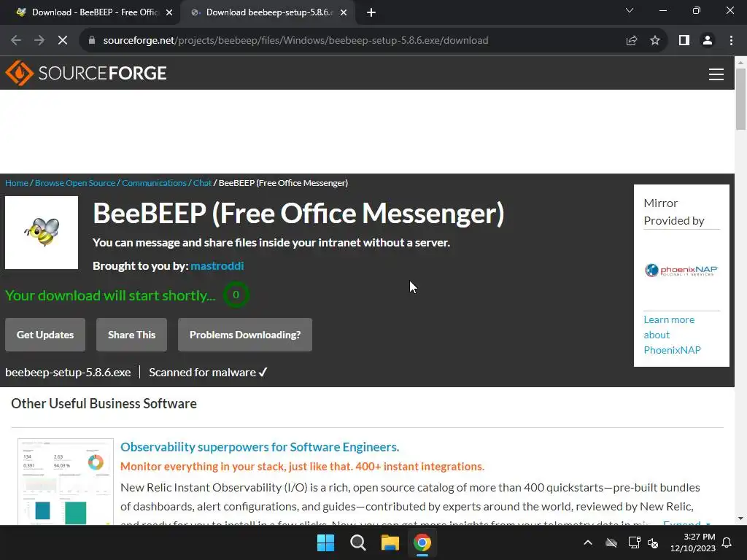Select the 'Download beebeep-setup-5.8.6' tab

(267, 12)
